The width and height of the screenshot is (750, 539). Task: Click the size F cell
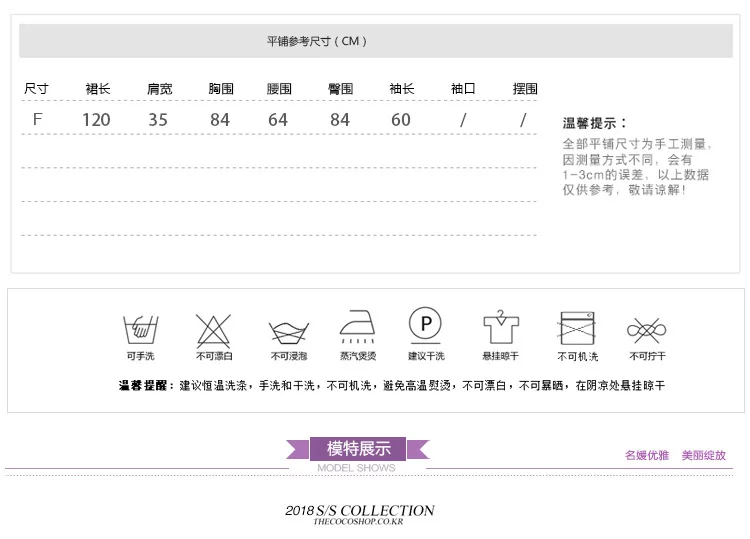[37, 119]
